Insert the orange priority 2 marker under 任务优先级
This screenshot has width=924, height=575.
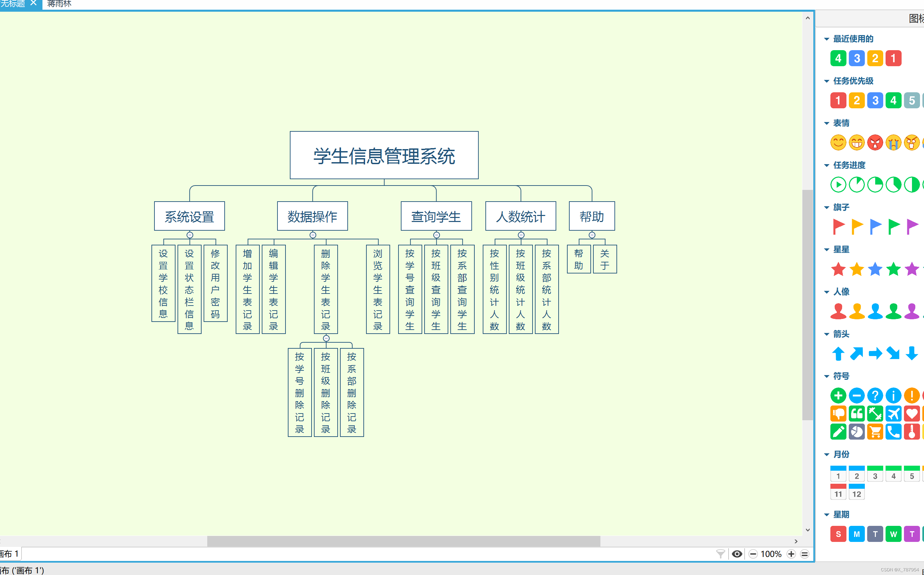pos(856,100)
